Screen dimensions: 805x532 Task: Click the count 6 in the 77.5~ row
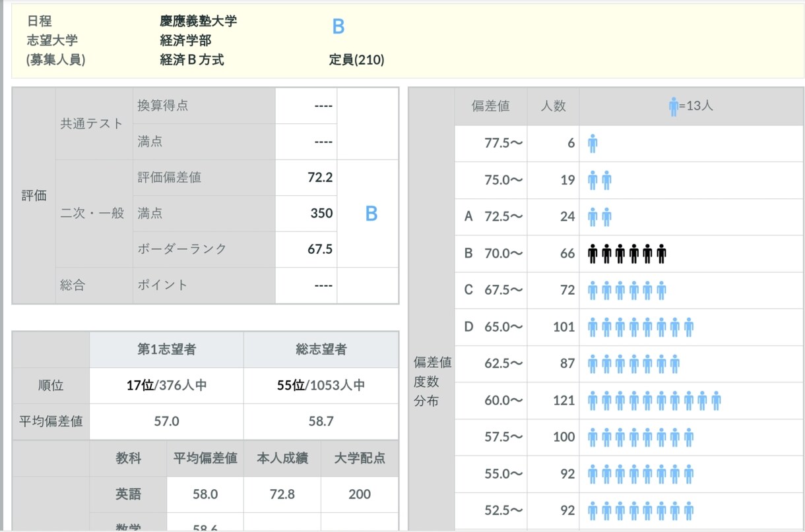pos(571,143)
